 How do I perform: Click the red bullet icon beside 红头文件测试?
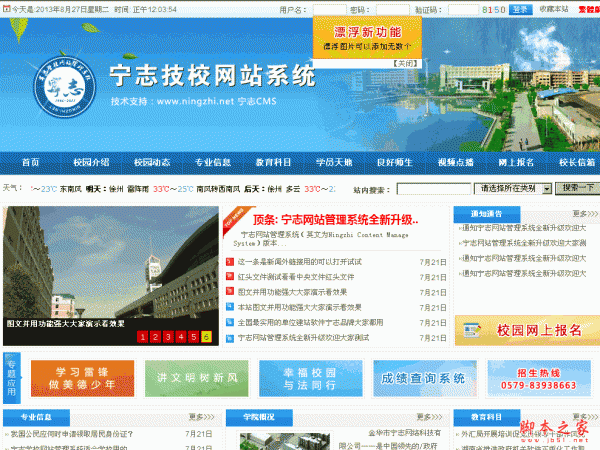pos(230,276)
